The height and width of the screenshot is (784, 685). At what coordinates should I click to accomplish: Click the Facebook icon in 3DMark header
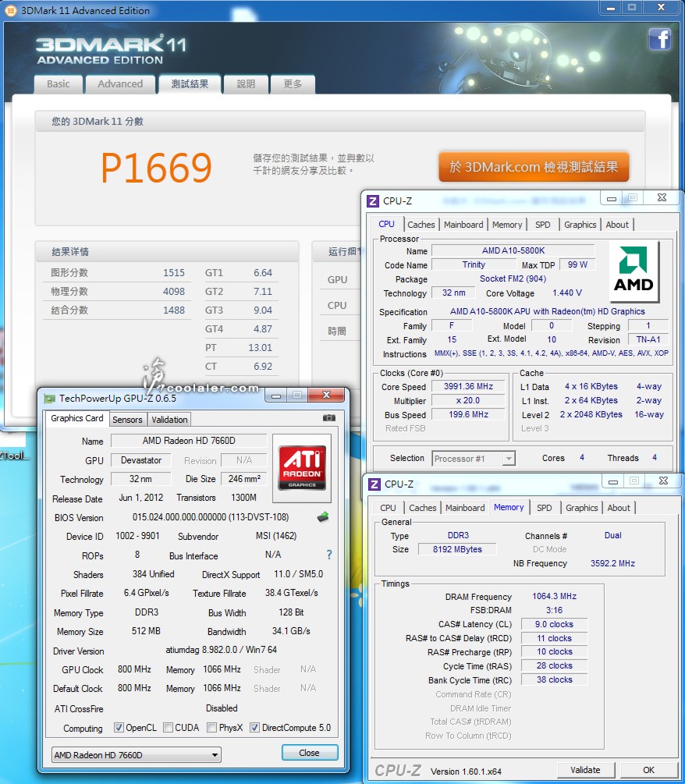coord(659,39)
